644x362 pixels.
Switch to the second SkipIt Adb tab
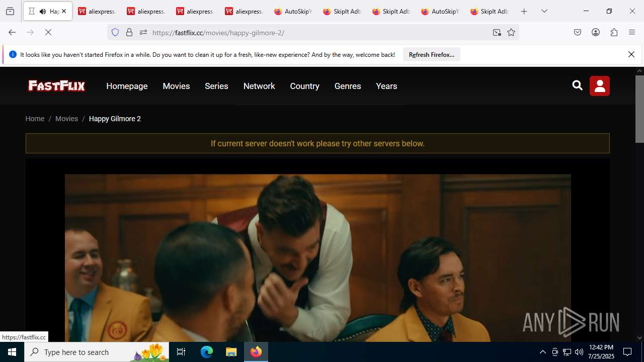(x=391, y=11)
